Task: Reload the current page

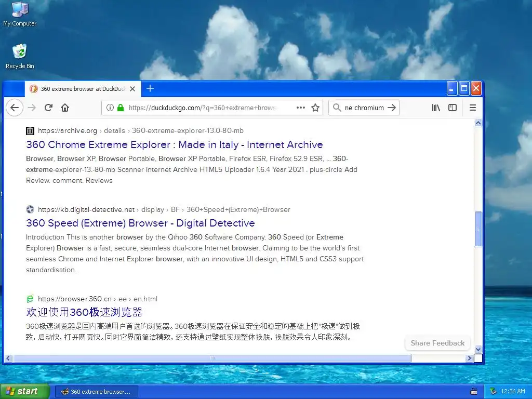Action: click(x=48, y=108)
